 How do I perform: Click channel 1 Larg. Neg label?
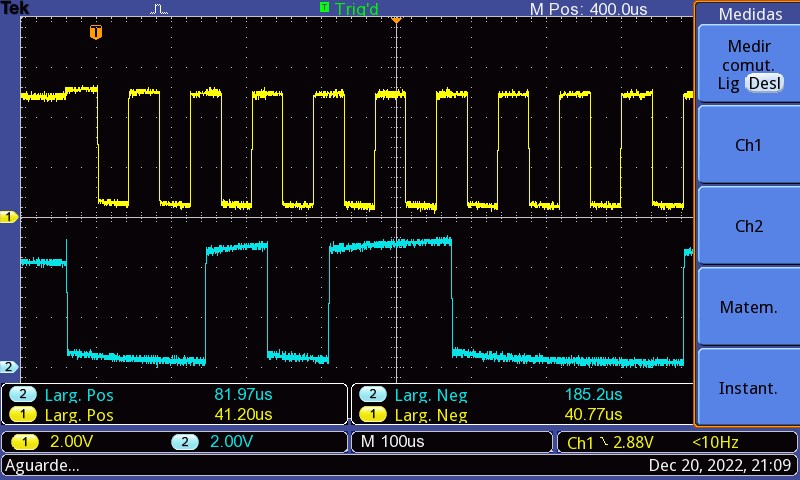(x=431, y=415)
